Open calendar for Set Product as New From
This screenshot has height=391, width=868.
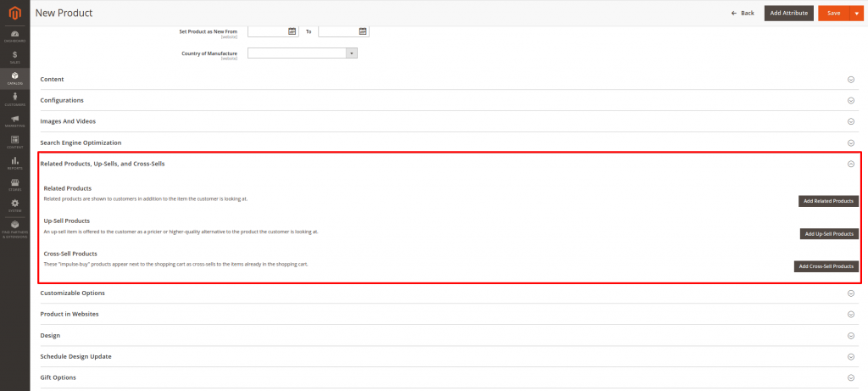[x=292, y=31]
